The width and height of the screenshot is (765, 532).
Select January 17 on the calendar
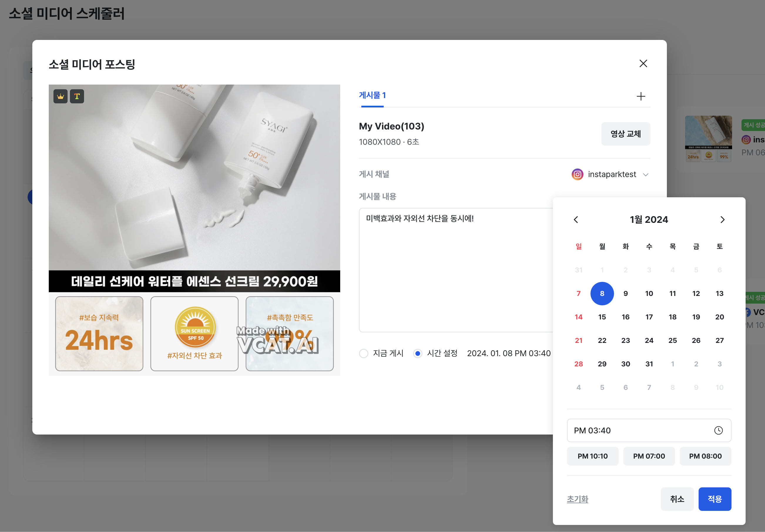click(649, 317)
